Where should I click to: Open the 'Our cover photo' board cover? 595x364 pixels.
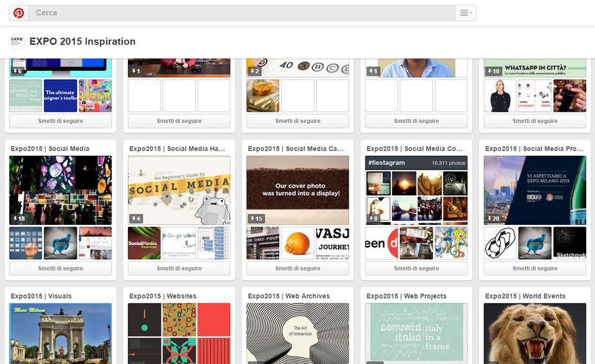[298, 190]
